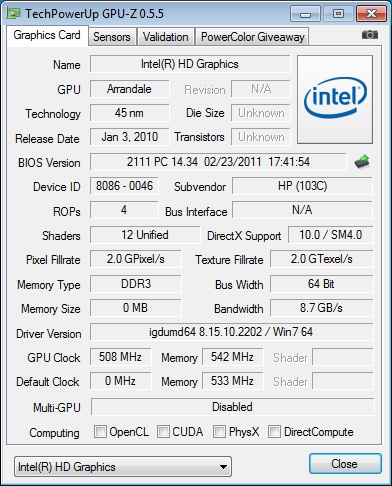Image resolution: width=392 pixels, height=486 pixels.
Task: Click Default Clock field 0 MHz
Action: (120, 381)
